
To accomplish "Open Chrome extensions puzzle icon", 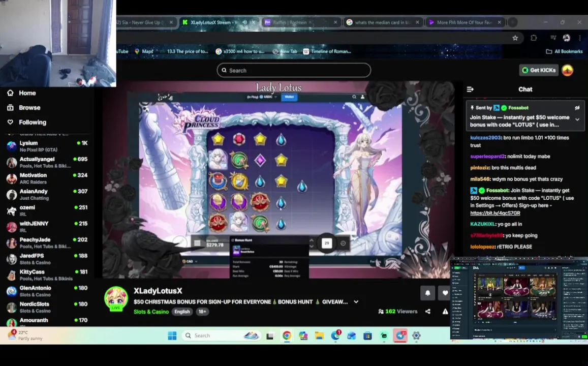I will [534, 38].
